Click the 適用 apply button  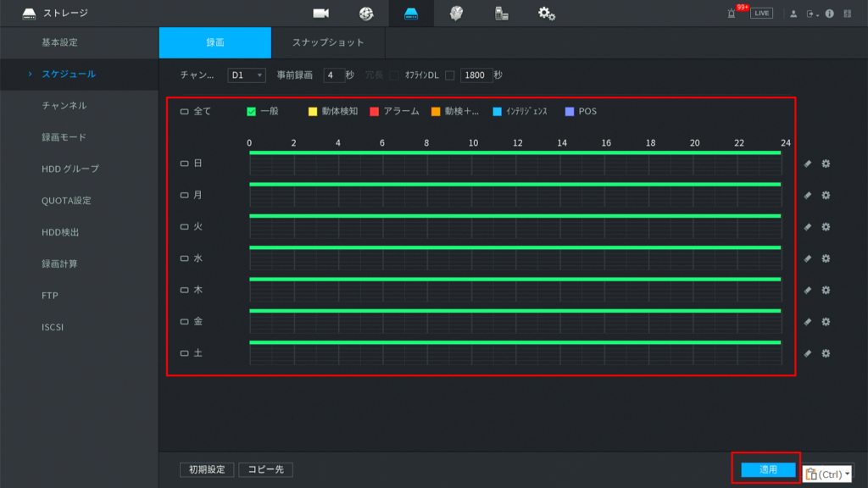pyautogui.click(x=768, y=469)
